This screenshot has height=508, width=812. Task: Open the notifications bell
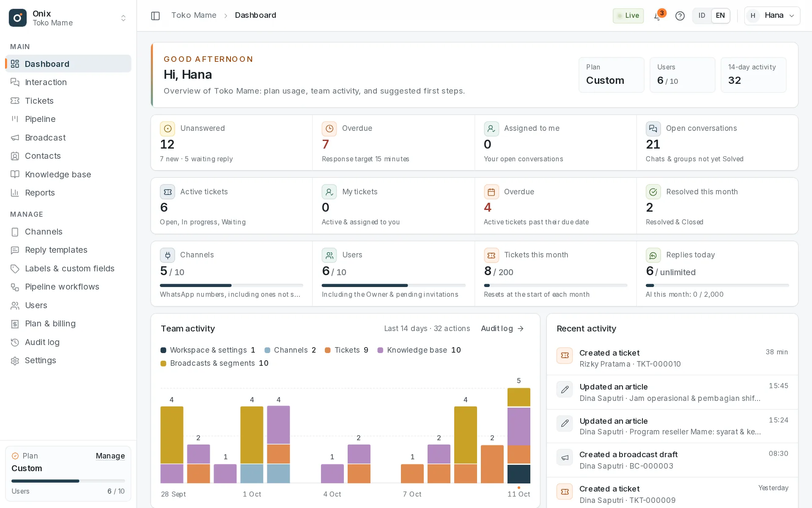tap(658, 16)
